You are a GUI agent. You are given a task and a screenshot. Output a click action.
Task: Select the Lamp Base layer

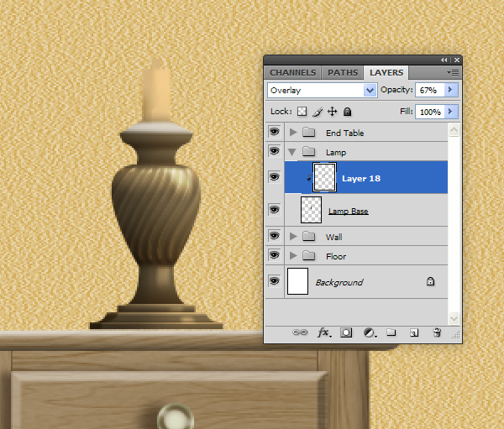pos(348,211)
